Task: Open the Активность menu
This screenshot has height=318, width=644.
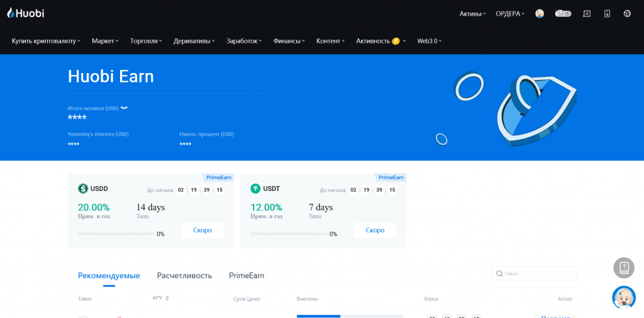Action: [x=380, y=41]
